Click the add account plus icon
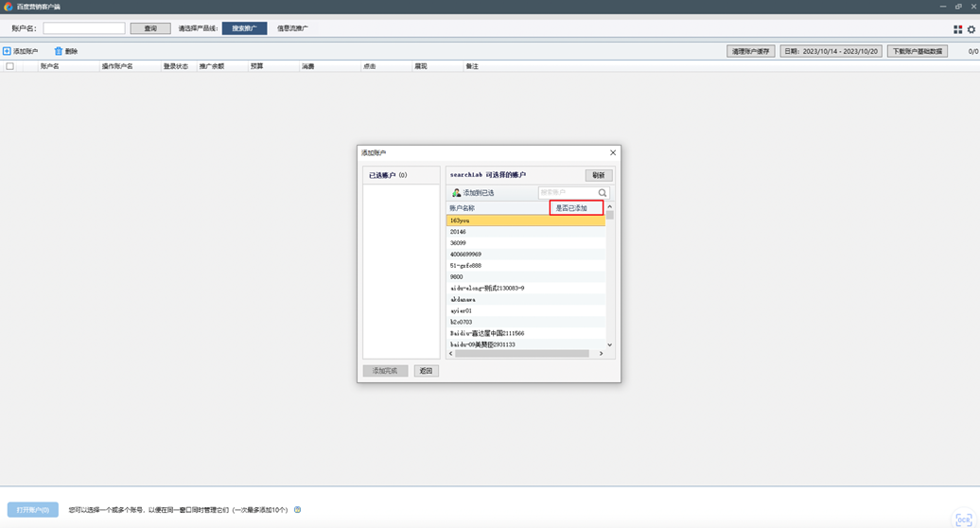 pyautogui.click(x=7, y=51)
